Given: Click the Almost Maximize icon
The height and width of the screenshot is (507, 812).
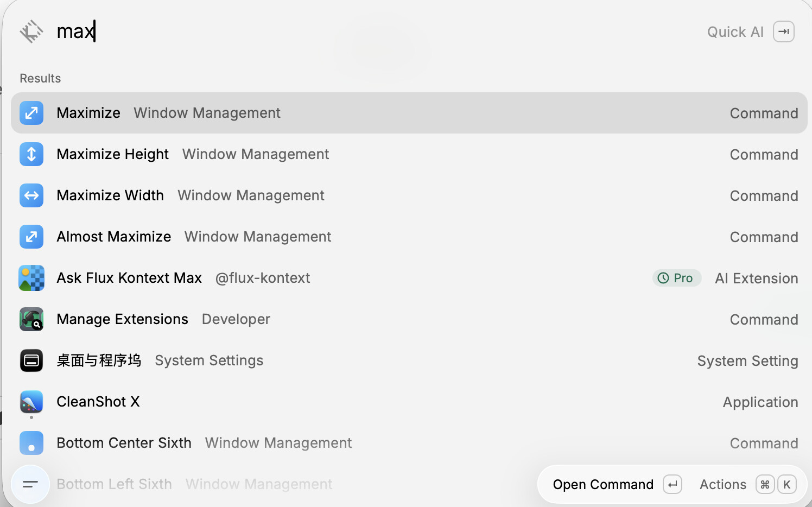Looking at the screenshot, I should tap(31, 237).
